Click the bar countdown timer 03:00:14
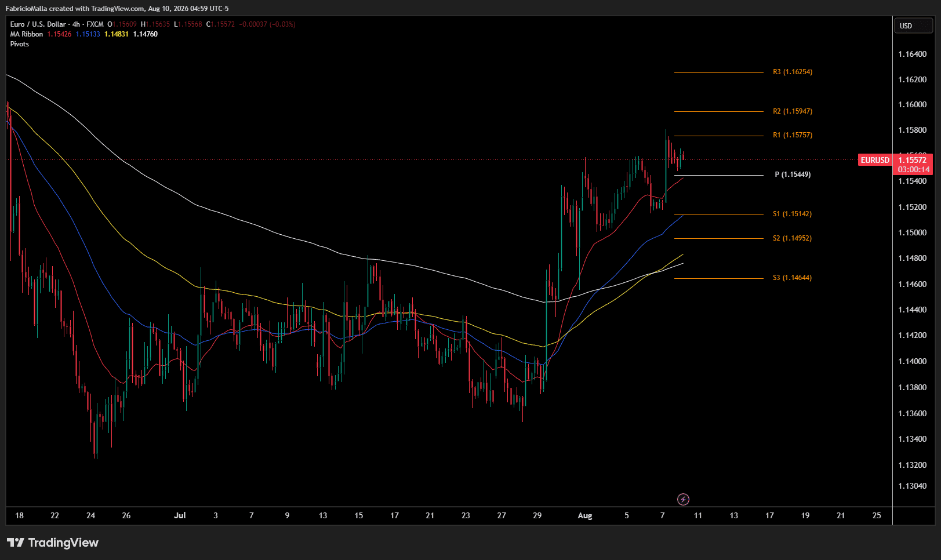The width and height of the screenshot is (941, 560). [914, 169]
